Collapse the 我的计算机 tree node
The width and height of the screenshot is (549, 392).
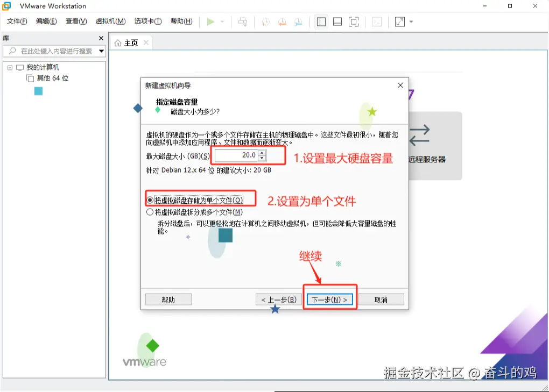click(x=10, y=68)
